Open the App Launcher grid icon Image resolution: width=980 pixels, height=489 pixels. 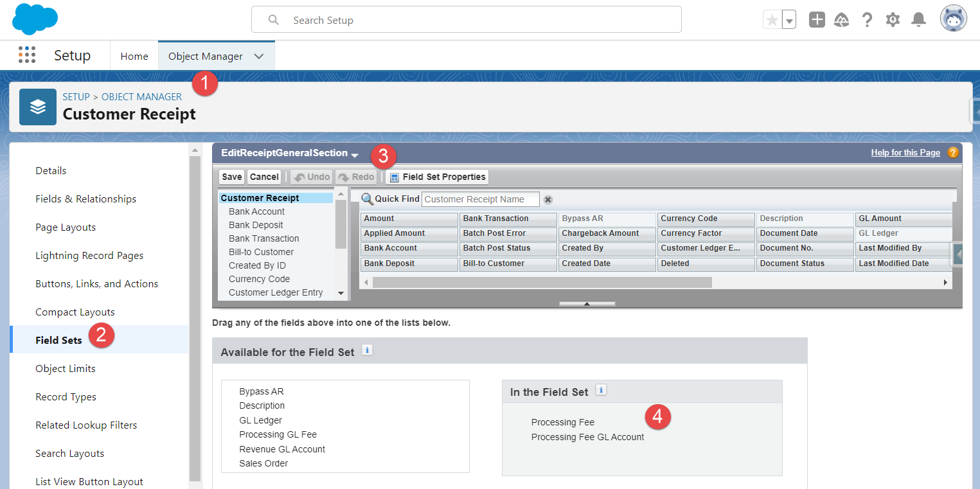point(27,55)
